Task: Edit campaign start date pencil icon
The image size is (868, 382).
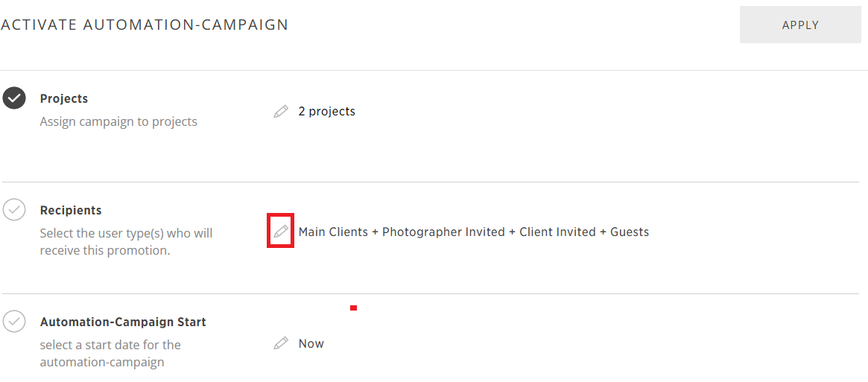Action: 281,343
